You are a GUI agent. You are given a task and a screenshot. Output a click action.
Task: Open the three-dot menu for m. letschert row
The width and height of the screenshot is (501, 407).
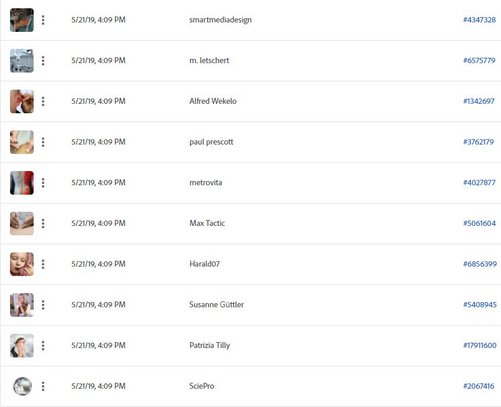pyautogui.click(x=43, y=61)
